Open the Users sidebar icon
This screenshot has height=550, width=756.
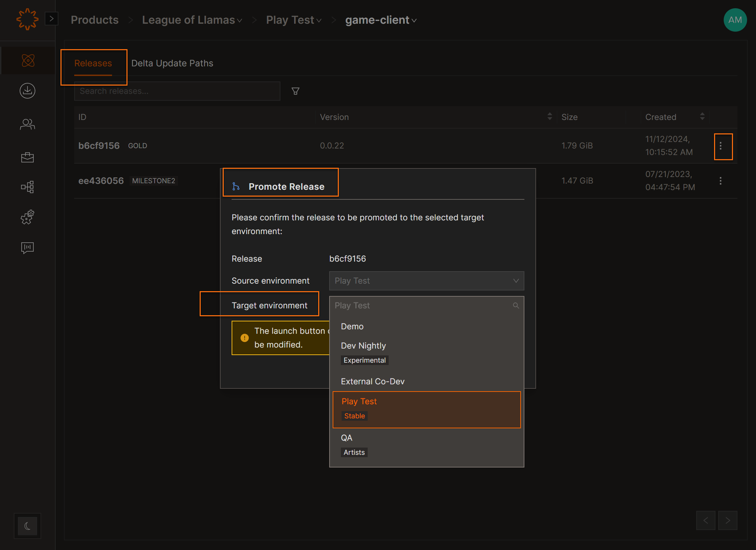tap(27, 124)
